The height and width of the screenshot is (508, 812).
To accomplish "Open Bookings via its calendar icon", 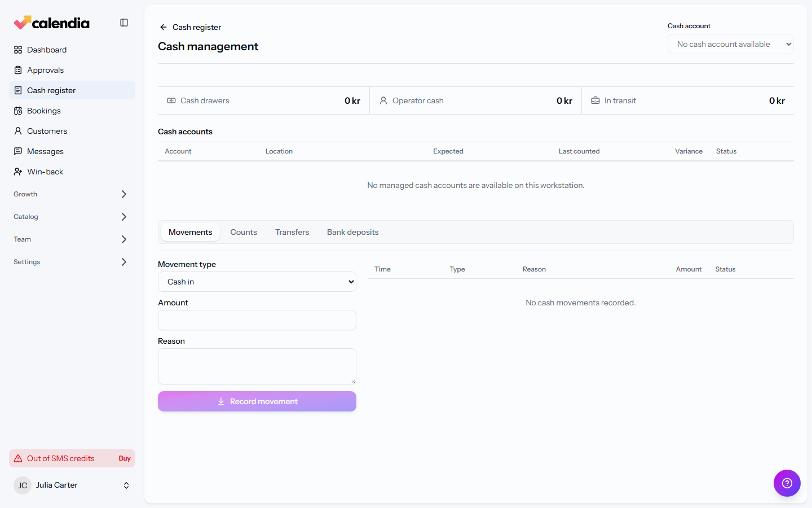I will [x=18, y=111].
